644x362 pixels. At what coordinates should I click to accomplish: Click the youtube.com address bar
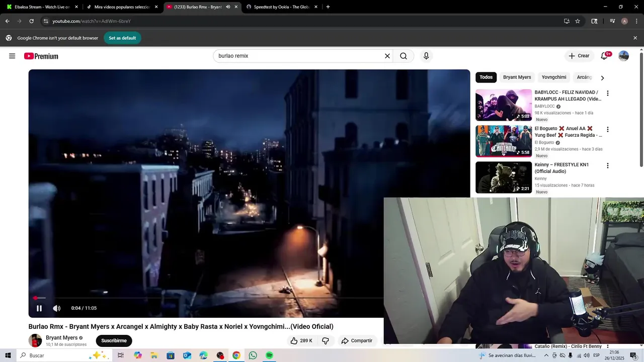pos(302,21)
